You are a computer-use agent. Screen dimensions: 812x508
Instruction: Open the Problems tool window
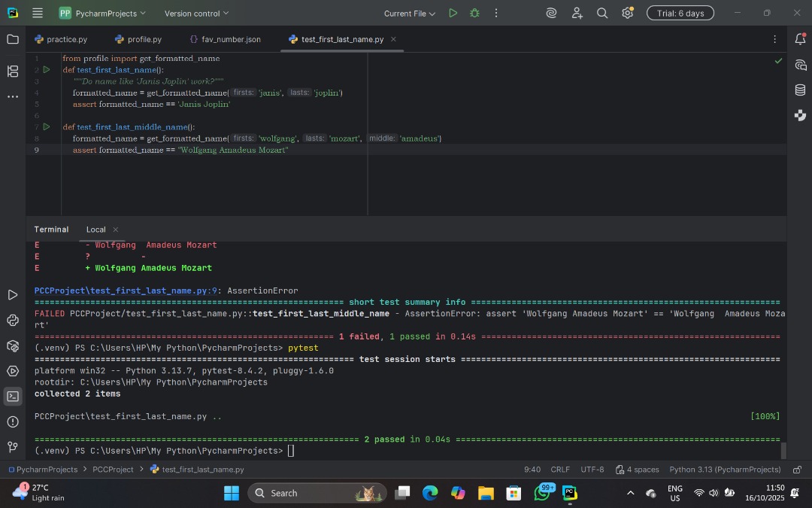coord(13,422)
